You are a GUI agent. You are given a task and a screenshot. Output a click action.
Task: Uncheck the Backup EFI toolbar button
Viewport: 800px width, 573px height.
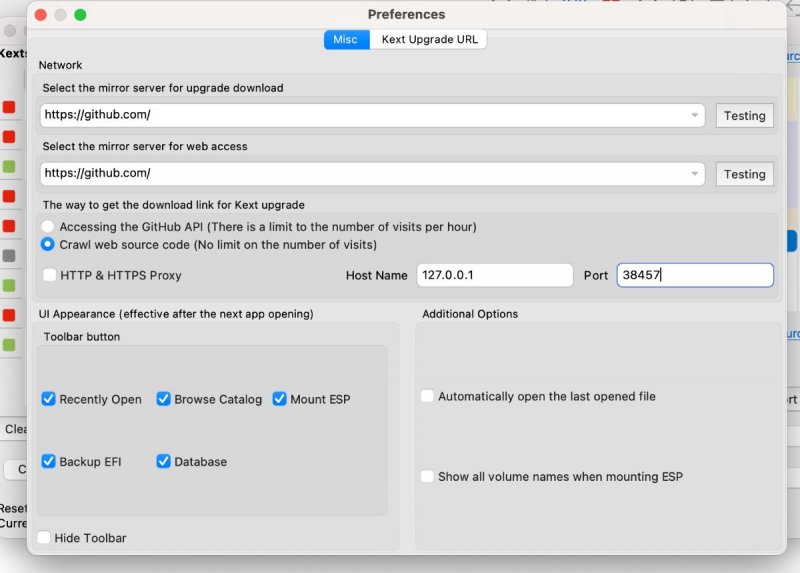point(49,462)
